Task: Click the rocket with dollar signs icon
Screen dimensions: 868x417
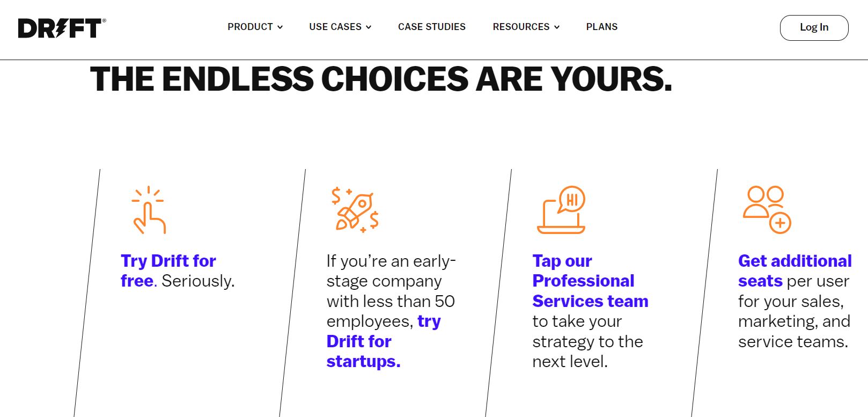Action: pos(355,210)
